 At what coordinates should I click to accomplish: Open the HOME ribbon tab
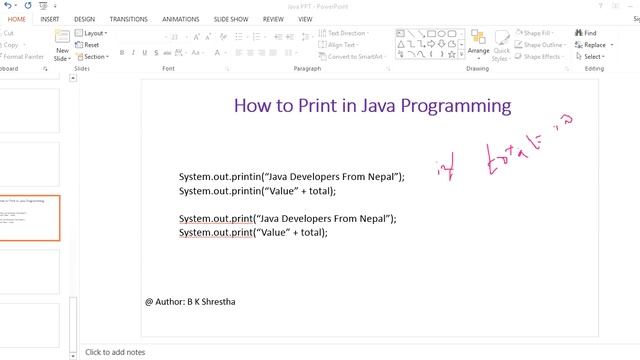tap(17, 19)
